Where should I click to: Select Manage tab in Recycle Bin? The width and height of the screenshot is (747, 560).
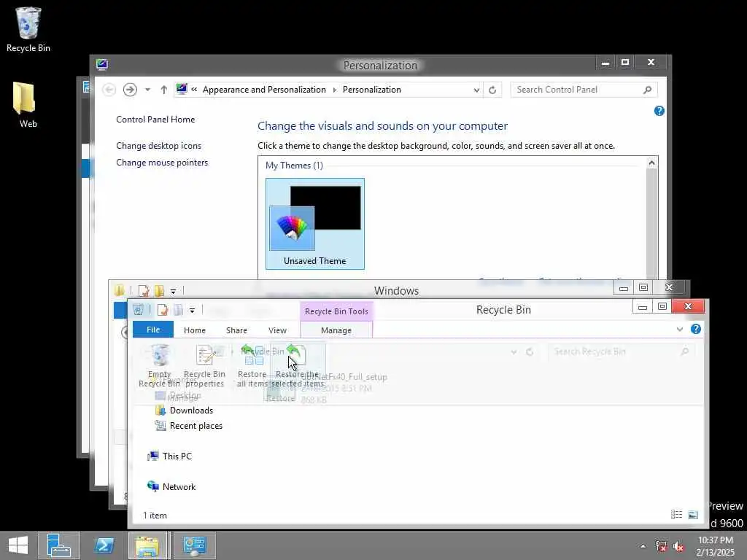pos(336,330)
